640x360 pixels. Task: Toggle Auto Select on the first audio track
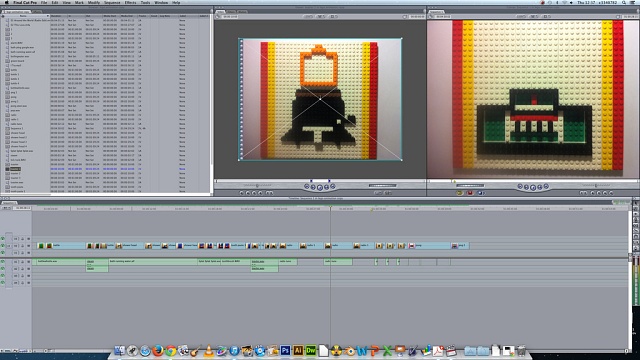[29, 262]
